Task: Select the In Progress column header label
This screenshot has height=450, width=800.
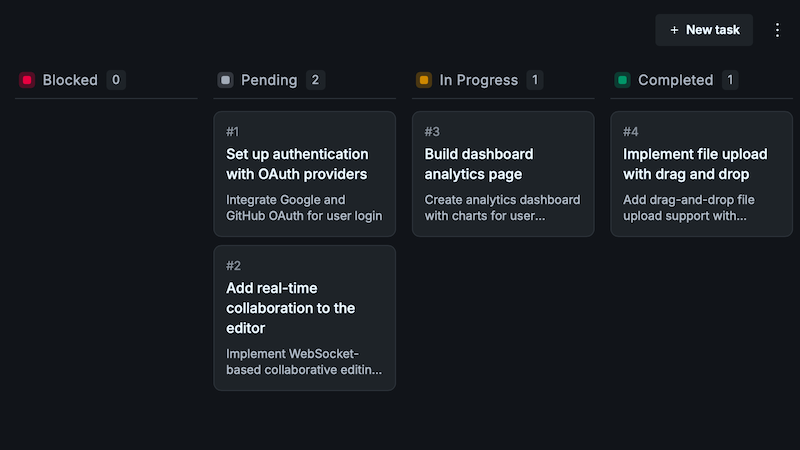Action: pyautogui.click(x=479, y=80)
